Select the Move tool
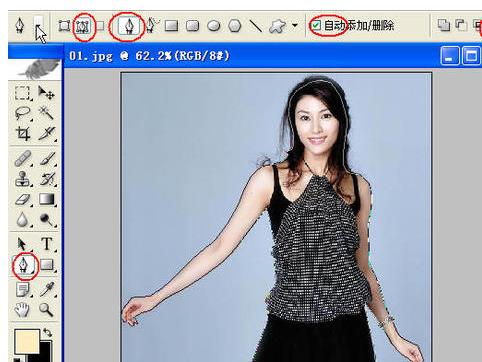The height and width of the screenshot is (362, 482). 46,93
